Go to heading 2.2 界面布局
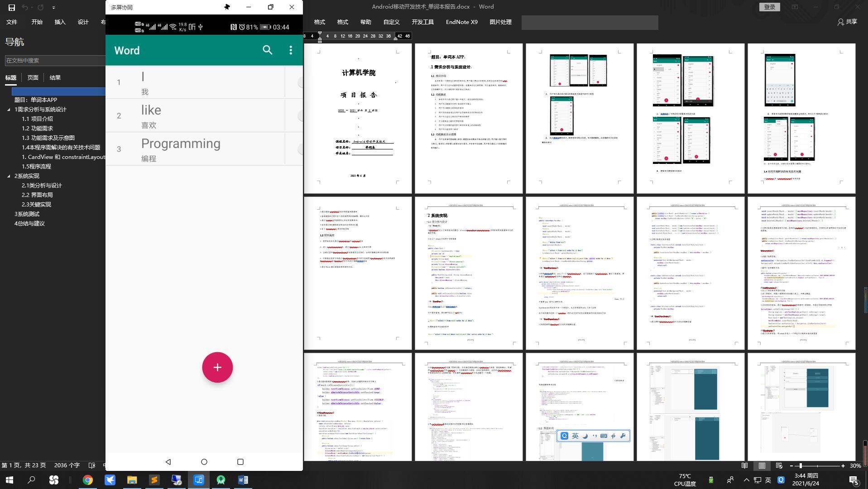The height and width of the screenshot is (489, 868). click(x=37, y=195)
